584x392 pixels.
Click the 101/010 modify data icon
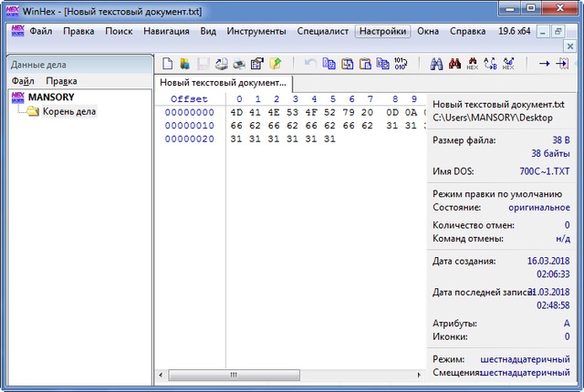[x=400, y=64]
